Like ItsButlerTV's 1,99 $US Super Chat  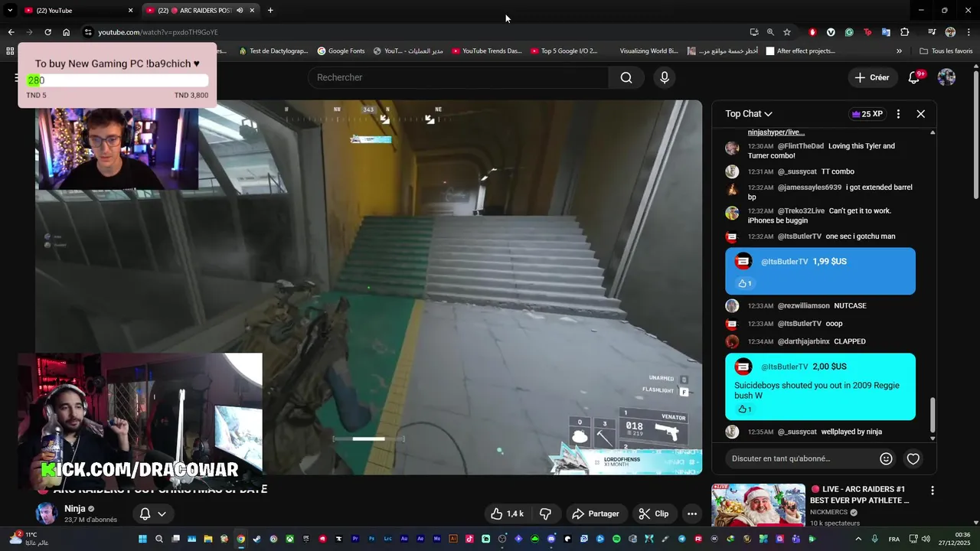pyautogui.click(x=744, y=283)
